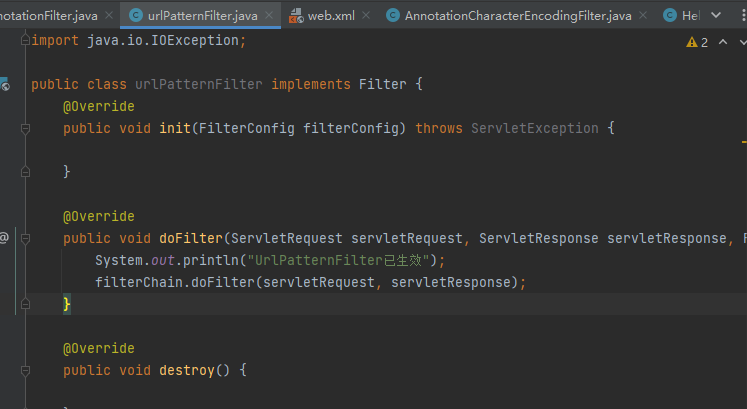
Task: Click the ServletException identifier in init signature
Action: 534,129
